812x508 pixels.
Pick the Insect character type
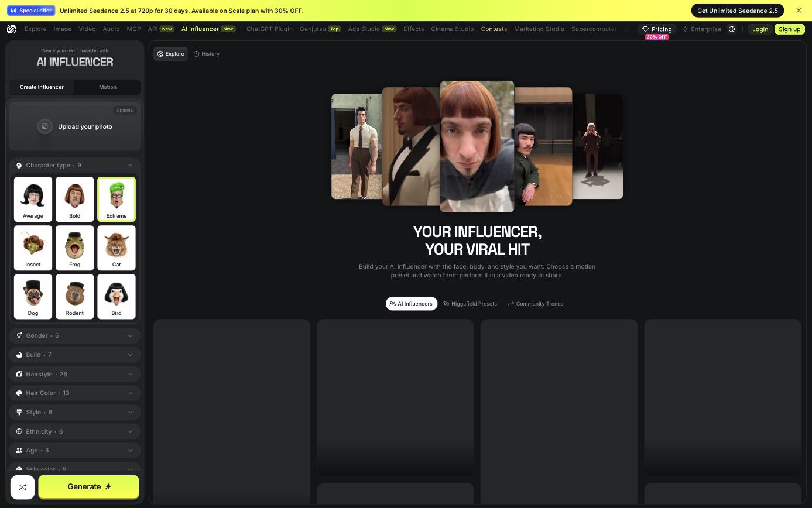33,248
